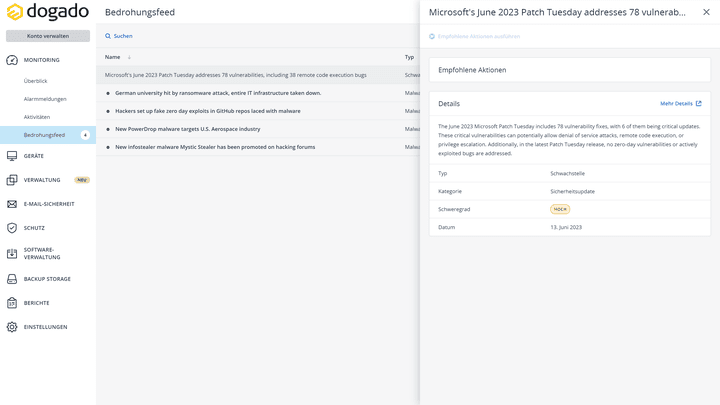Click the Suchen search field
The height and width of the screenshot is (405, 720).
point(123,36)
